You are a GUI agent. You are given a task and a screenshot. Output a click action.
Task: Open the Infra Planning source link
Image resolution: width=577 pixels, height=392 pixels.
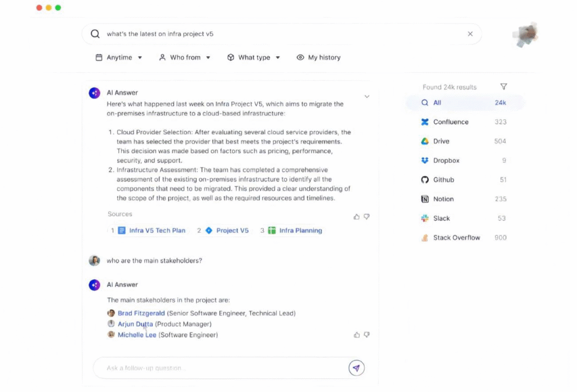pos(300,230)
